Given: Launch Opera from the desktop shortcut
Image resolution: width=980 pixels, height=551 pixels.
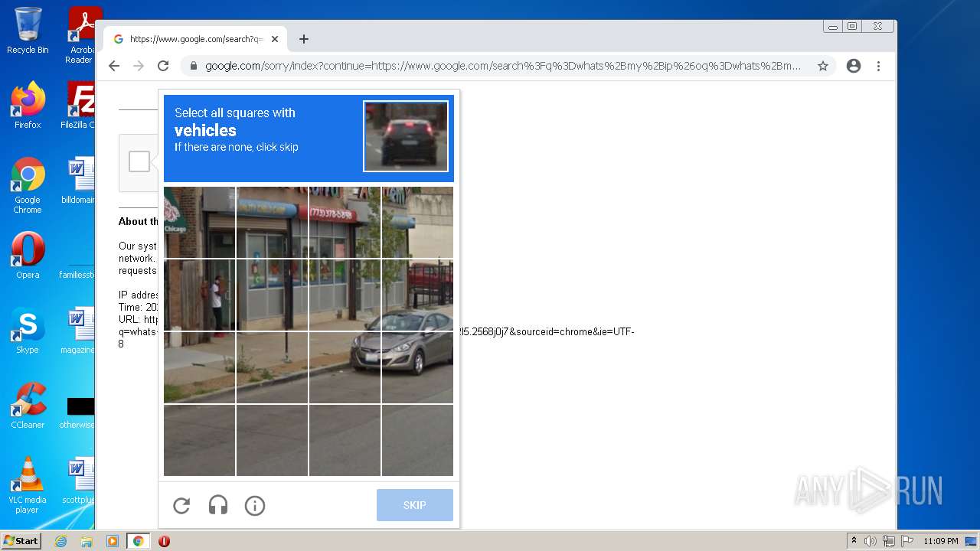Looking at the screenshot, I should point(28,255).
